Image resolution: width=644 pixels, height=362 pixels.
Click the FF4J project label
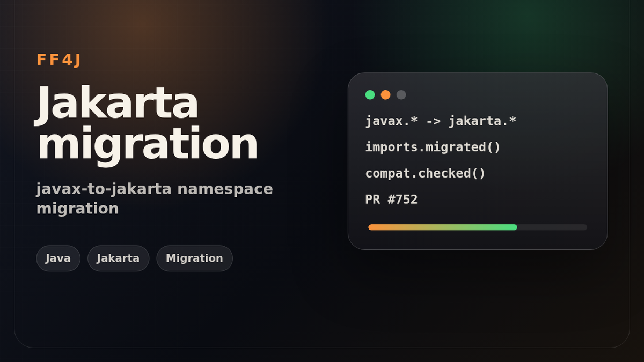pyautogui.click(x=58, y=60)
